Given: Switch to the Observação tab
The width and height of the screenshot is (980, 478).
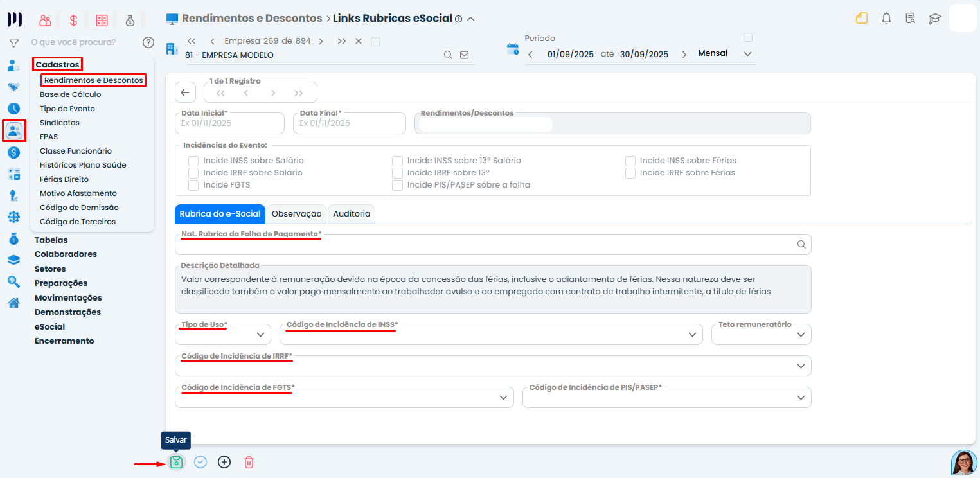Looking at the screenshot, I should click(296, 214).
